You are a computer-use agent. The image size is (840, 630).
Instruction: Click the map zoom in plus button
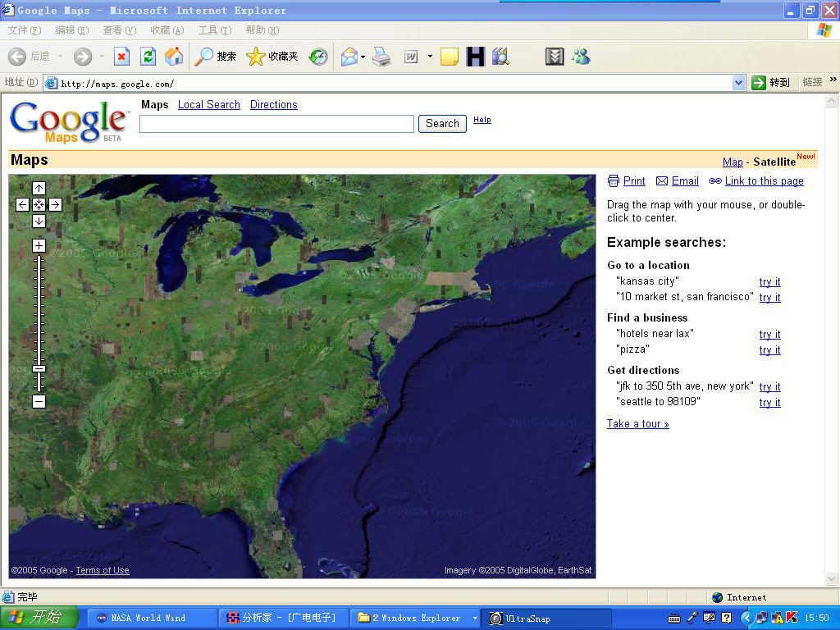pos(39,245)
